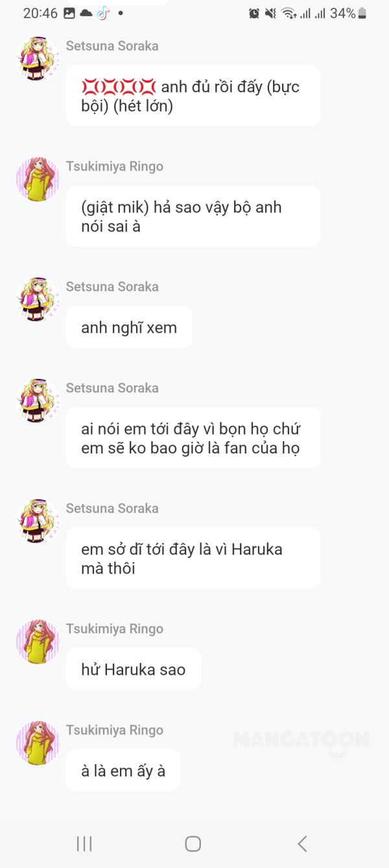Tap the Wi-Fi status icon

(288, 13)
